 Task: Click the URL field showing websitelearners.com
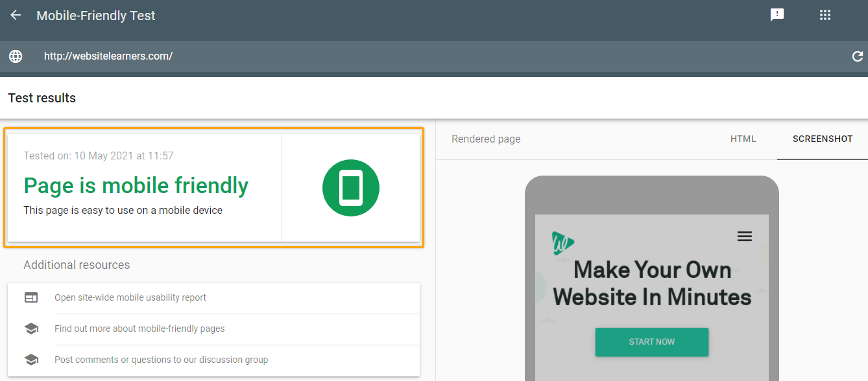tap(108, 56)
